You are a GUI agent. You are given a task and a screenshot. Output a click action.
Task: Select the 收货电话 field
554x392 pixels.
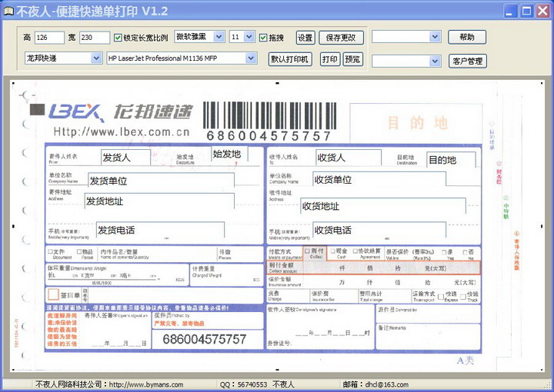click(x=379, y=230)
